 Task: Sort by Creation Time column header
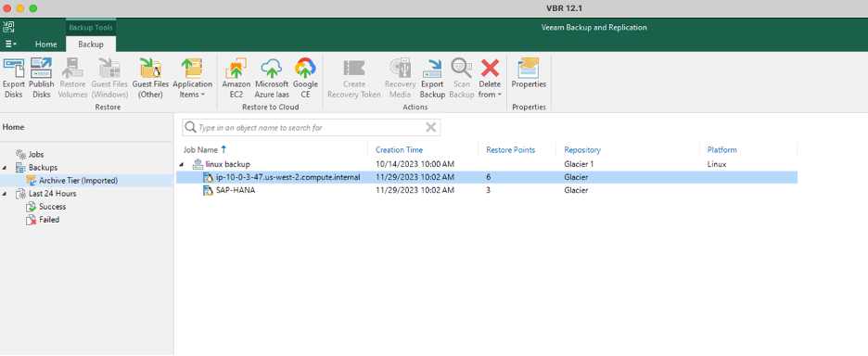coord(399,150)
